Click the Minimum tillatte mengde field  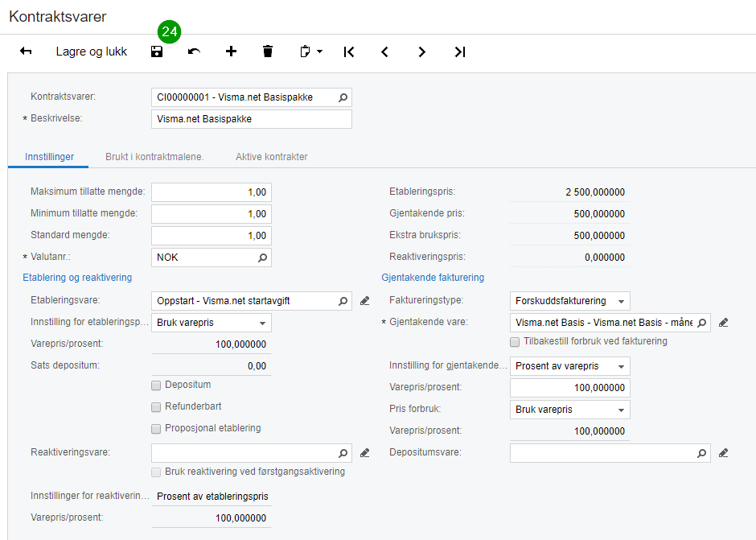212,214
